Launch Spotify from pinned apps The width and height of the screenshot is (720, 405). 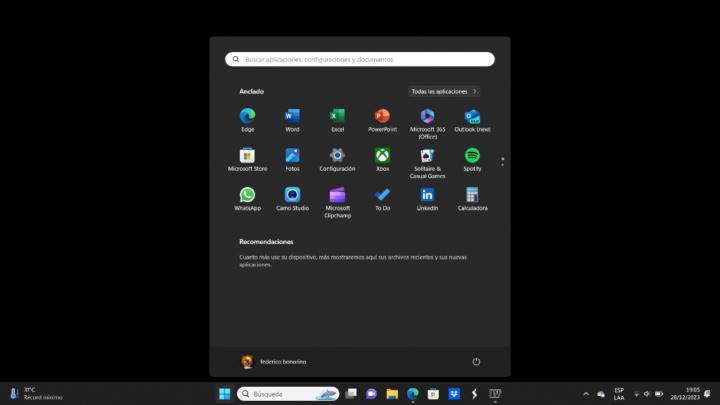tap(472, 160)
